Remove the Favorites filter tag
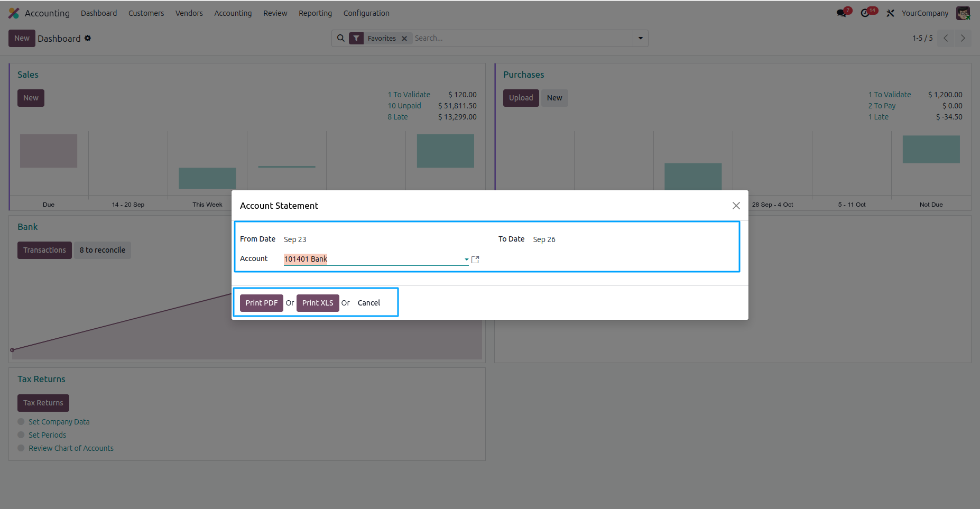The height and width of the screenshot is (509, 980). coord(404,39)
